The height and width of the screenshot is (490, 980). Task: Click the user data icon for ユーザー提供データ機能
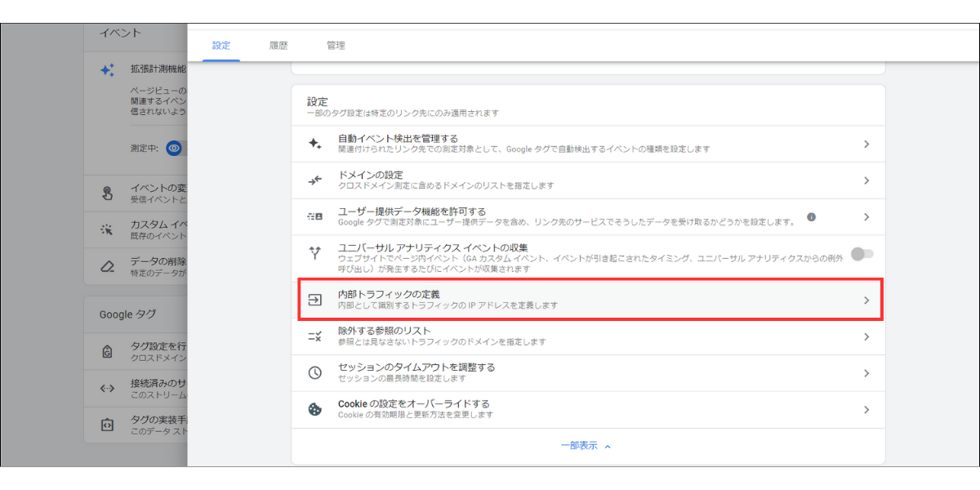(x=314, y=217)
